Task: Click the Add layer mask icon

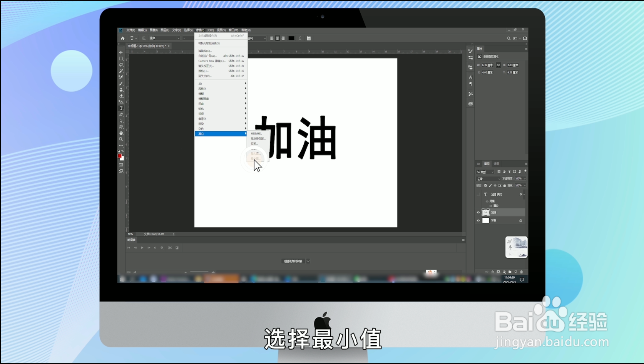Action: 498,271
